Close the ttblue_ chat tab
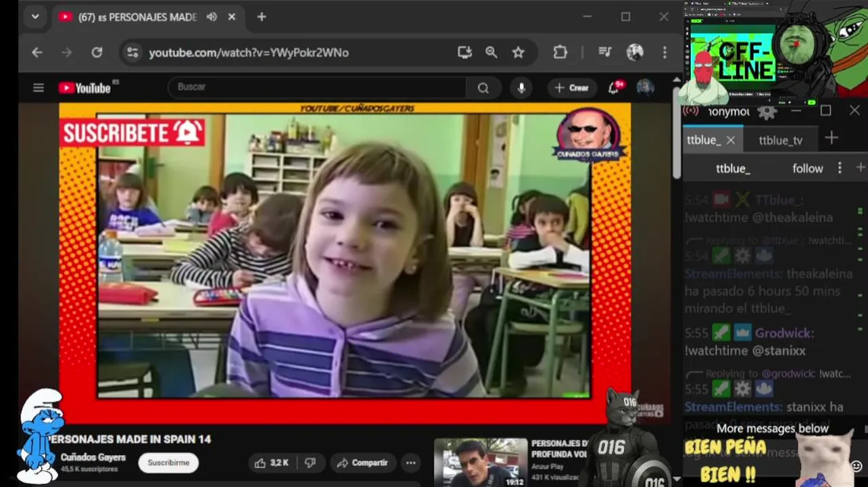 [731, 141]
